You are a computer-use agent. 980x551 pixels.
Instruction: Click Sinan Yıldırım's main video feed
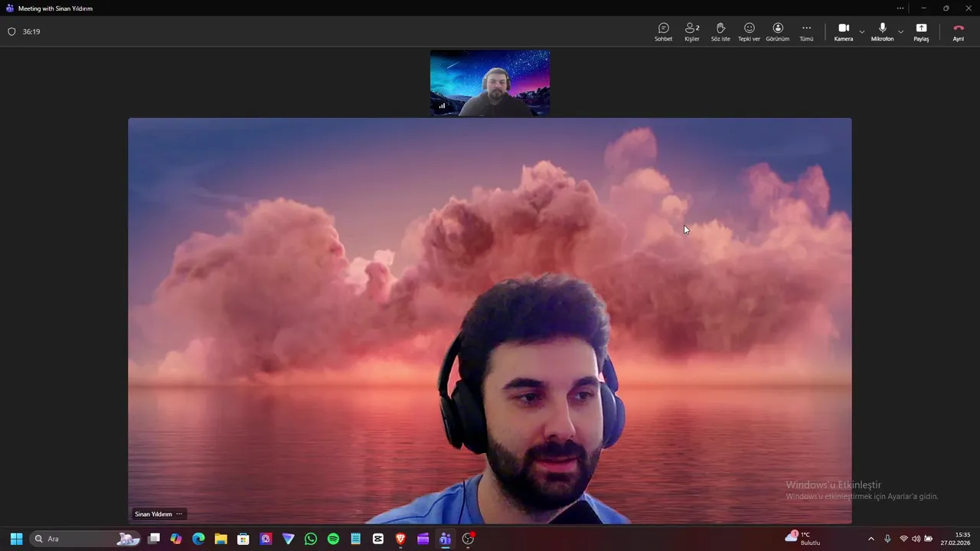click(x=490, y=321)
